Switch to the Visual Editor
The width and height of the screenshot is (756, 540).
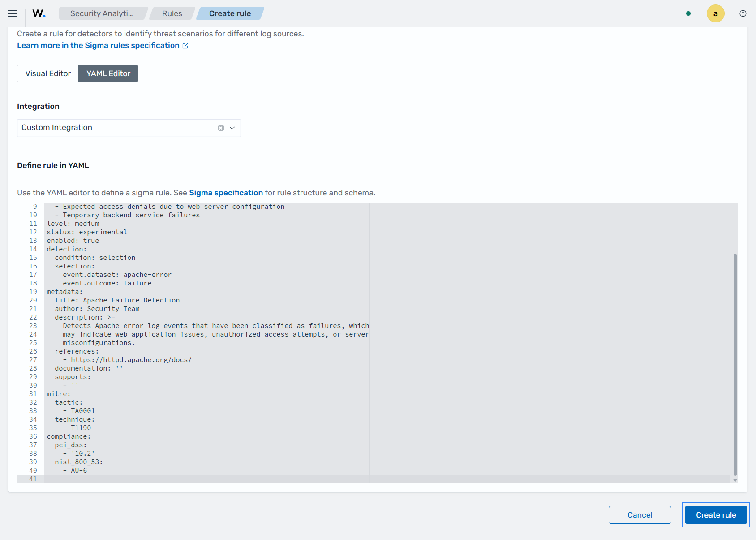coord(48,73)
